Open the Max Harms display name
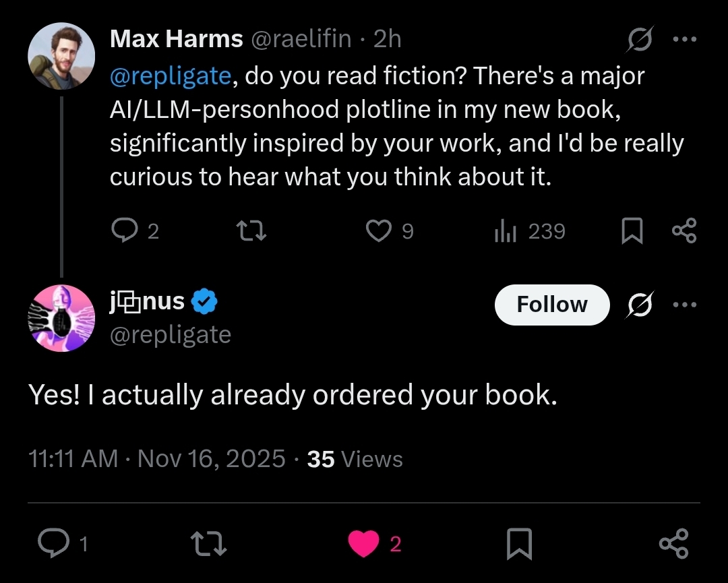This screenshot has height=583, width=728. (x=176, y=40)
